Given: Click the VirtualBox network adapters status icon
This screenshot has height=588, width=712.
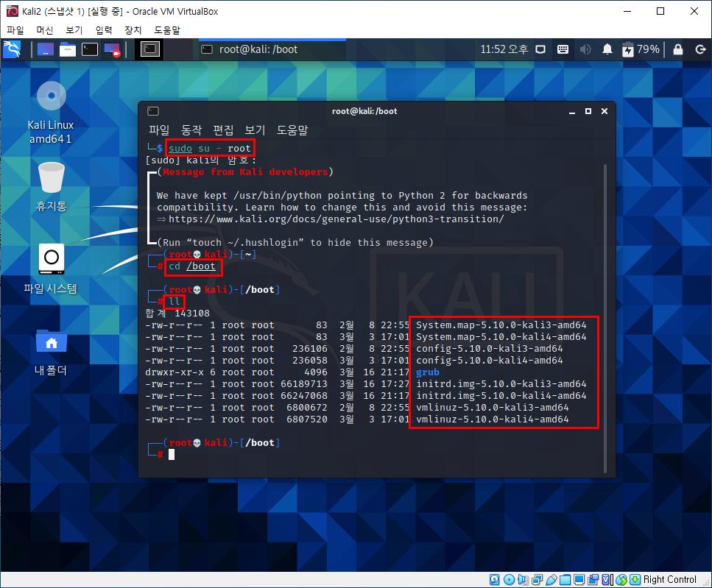Looking at the screenshot, I should coord(537,579).
